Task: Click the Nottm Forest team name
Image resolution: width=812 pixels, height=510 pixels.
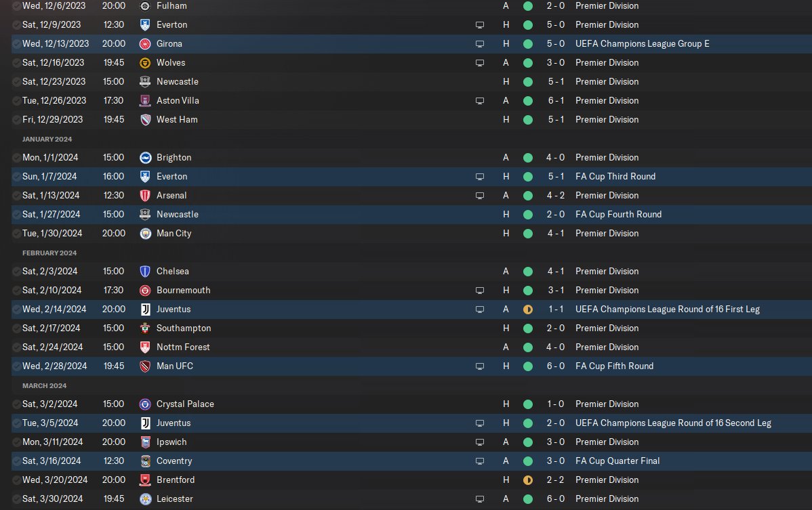Action: pyautogui.click(x=183, y=347)
